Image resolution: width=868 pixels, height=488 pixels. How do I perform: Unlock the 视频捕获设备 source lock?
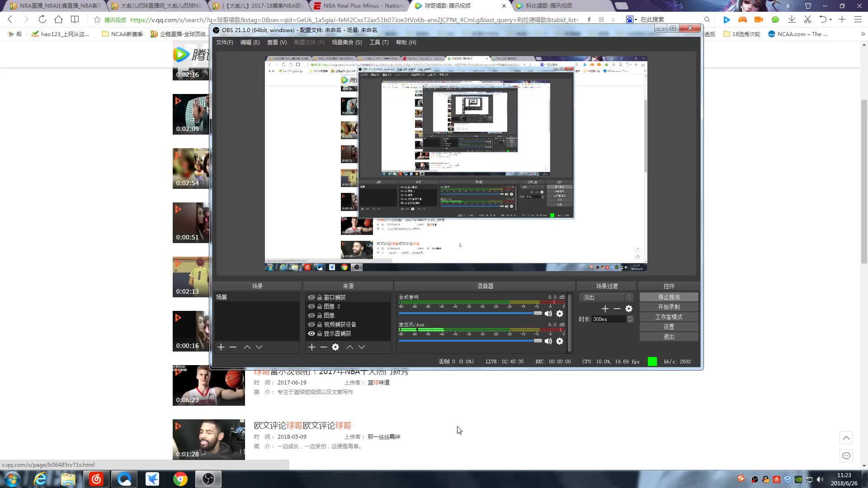(320, 324)
